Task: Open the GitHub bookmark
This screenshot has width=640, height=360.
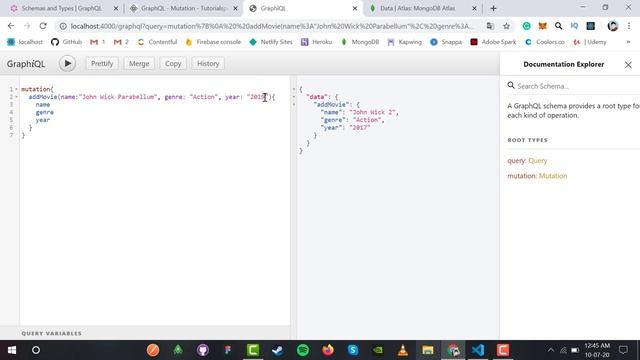Action: 67,42
